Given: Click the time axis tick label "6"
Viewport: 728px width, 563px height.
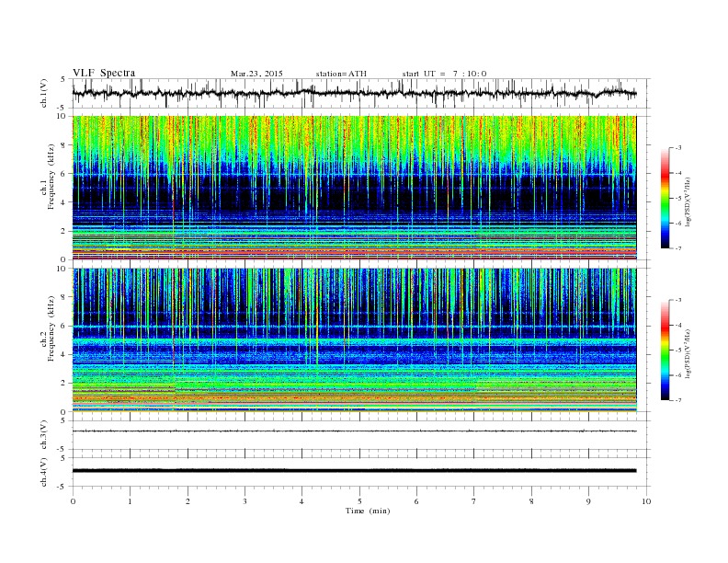Looking at the screenshot, I should [416, 501].
